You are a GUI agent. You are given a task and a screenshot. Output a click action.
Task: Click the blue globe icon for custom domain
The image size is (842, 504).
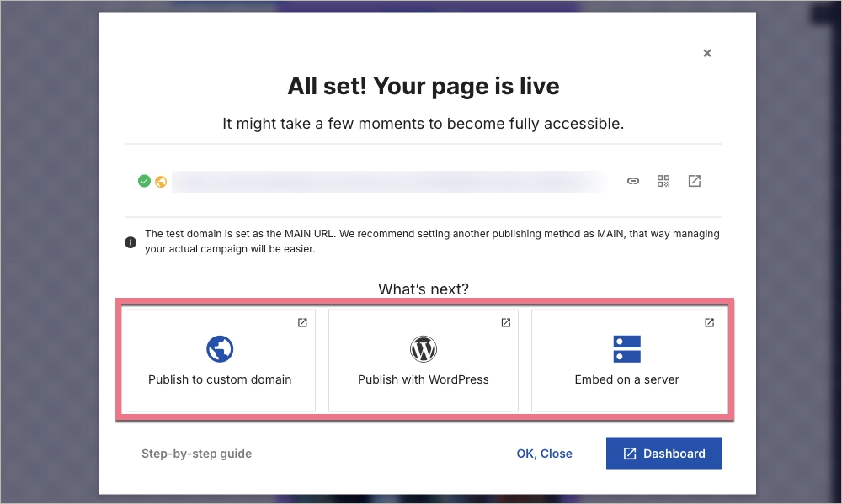click(x=219, y=348)
